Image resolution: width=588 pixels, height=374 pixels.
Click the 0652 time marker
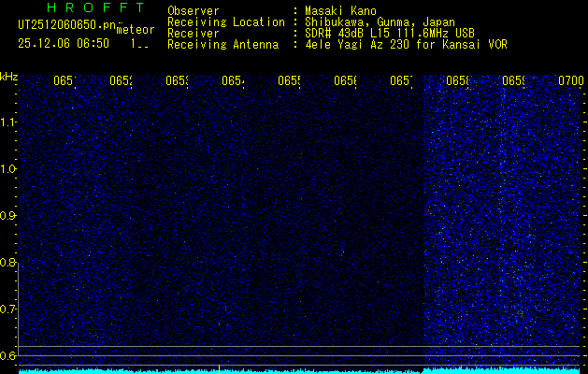121,80
